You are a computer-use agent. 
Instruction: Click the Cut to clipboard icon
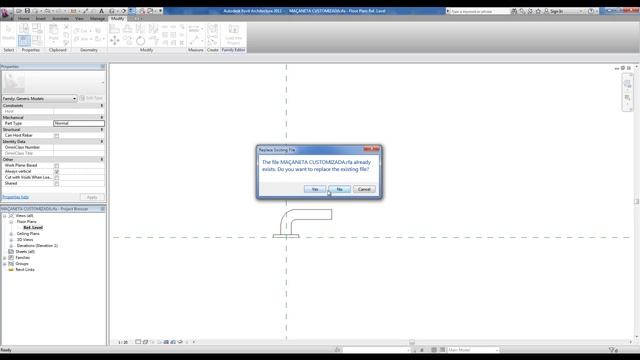(67, 28)
